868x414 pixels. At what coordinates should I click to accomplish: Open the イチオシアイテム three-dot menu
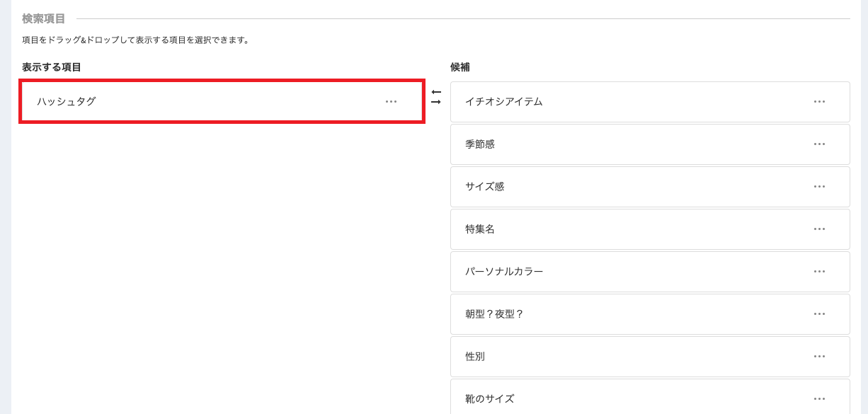pyautogui.click(x=819, y=101)
